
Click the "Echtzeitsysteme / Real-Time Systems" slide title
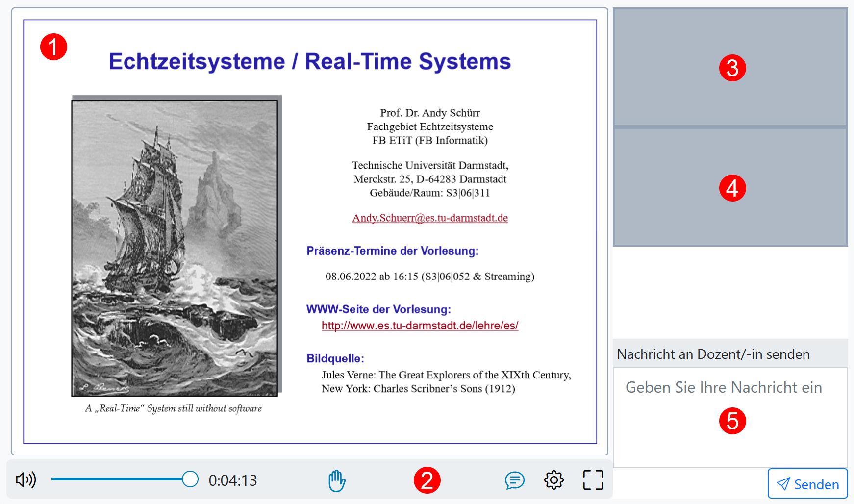(x=309, y=62)
